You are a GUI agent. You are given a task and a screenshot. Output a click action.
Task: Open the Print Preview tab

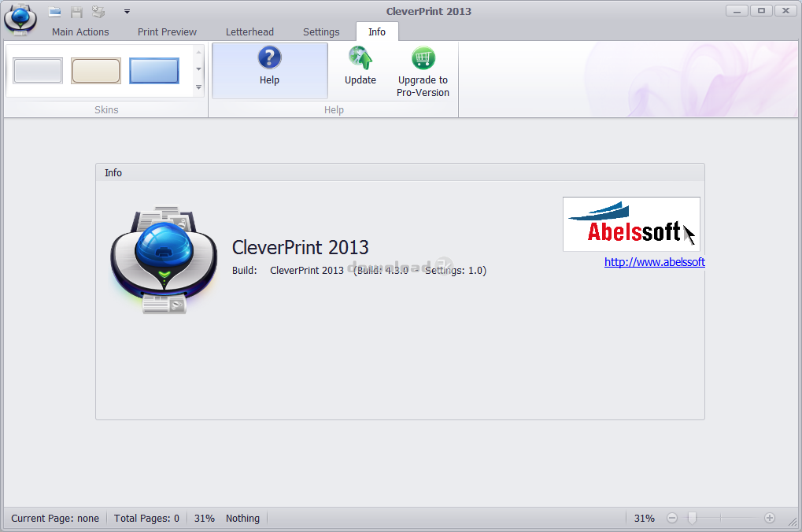167,31
